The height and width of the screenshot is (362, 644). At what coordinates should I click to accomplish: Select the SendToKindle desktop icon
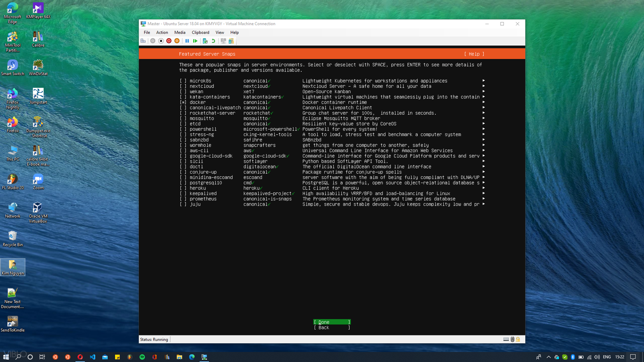[x=12, y=324]
